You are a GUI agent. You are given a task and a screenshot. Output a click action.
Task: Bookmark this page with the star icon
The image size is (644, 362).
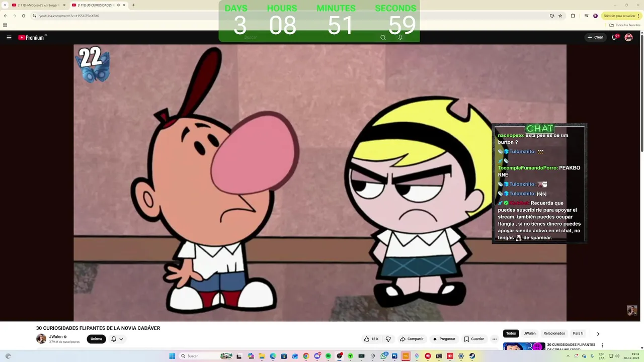560,16
